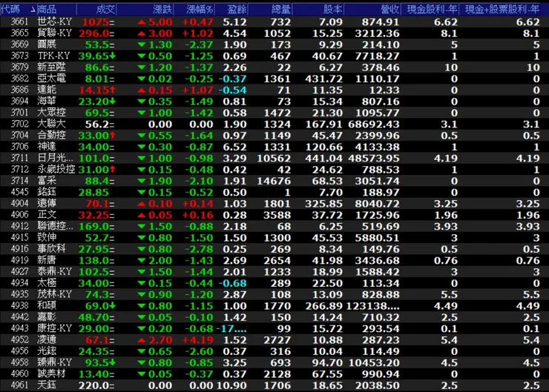Click the 296.0 price of 貿聯-KY

(x=94, y=33)
